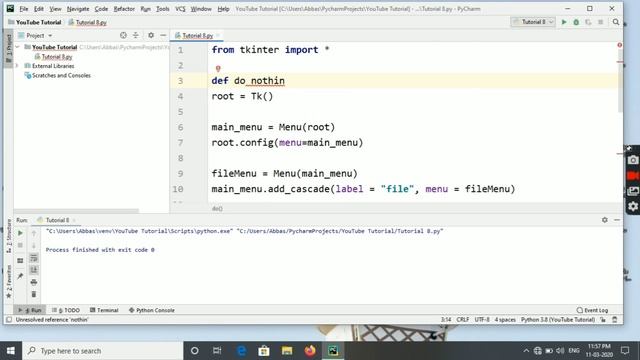
Task: Click the Project panel horizontal scrollbar
Action: [x=76, y=211]
